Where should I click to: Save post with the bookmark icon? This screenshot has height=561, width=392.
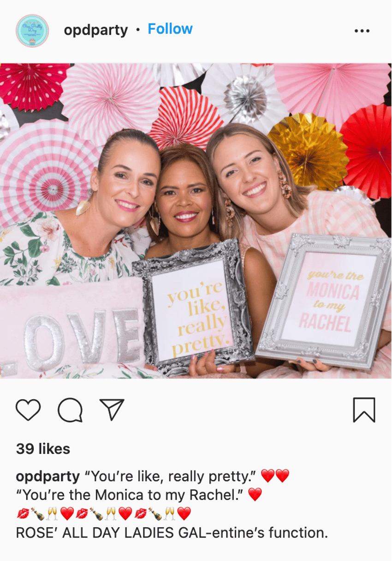pyautogui.click(x=364, y=410)
